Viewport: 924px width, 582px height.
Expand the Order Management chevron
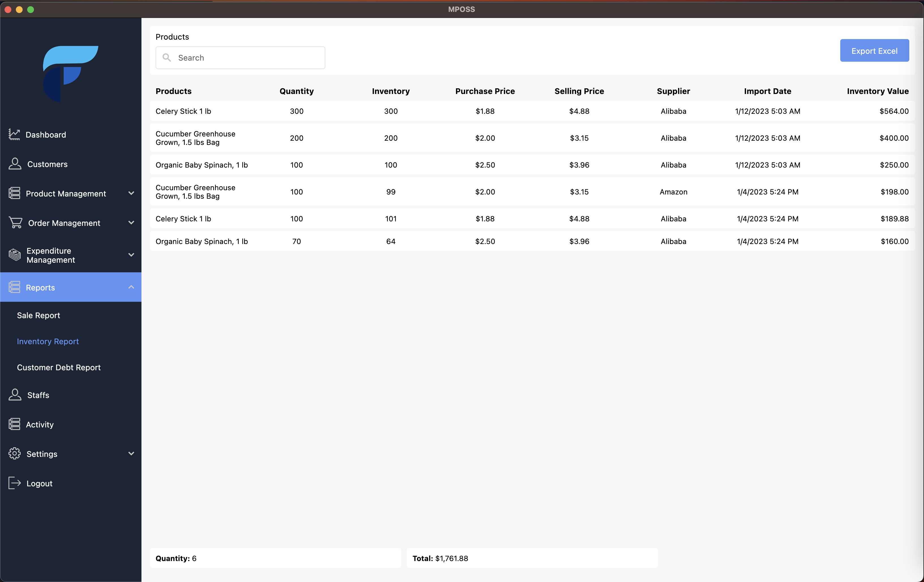(131, 223)
